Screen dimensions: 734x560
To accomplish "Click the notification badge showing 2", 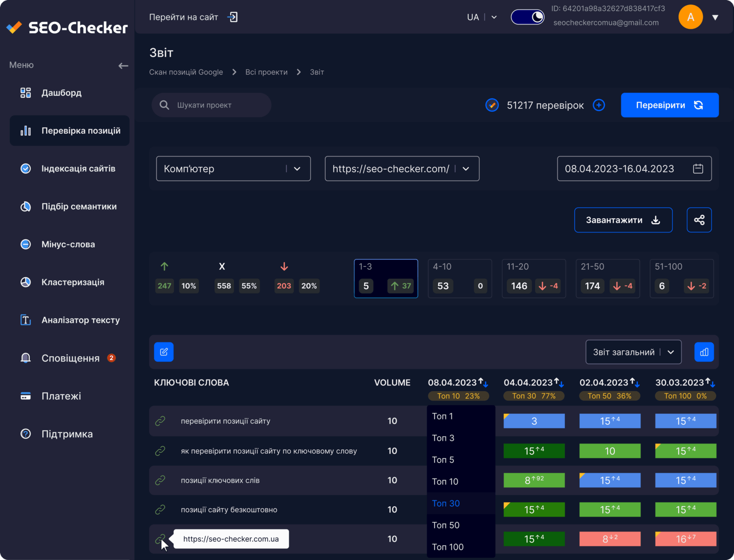I will [111, 358].
